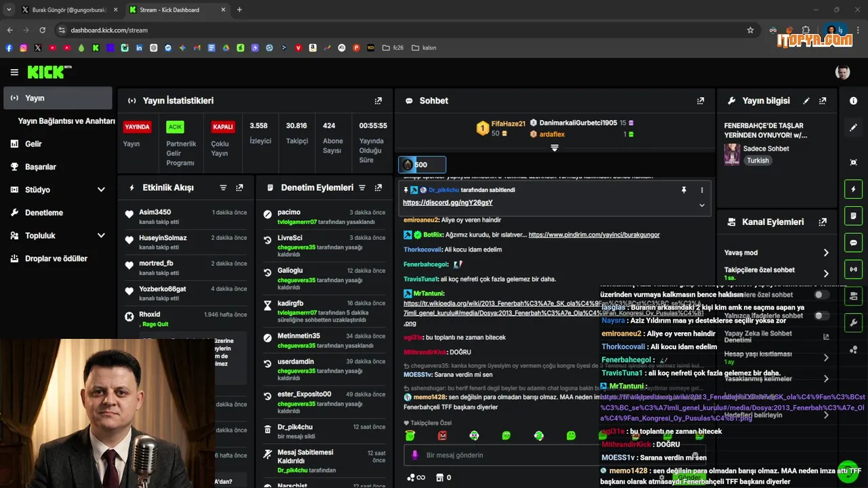
Task: Reload the page in the browser toolbar
Action: pyautogui.click(x=42, y=30)
